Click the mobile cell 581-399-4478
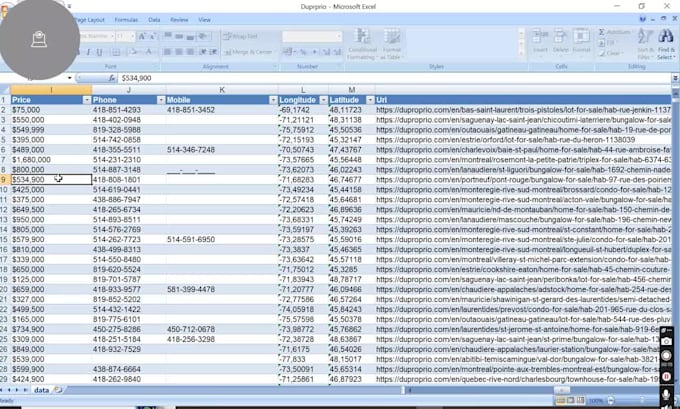Image resolution: width=680 pixels, height=409 pixels. coord(222,289)
